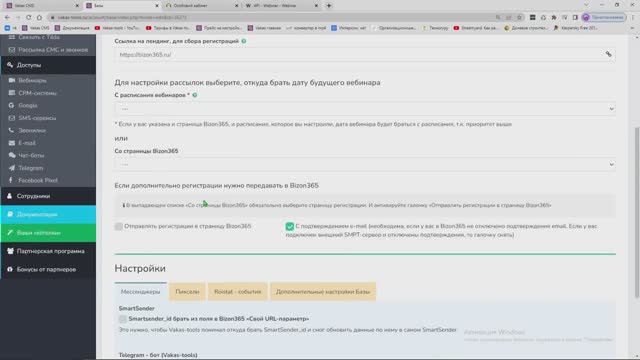Toggle Smartsender_id брать из поля checkbox

(x=123, y=319)
